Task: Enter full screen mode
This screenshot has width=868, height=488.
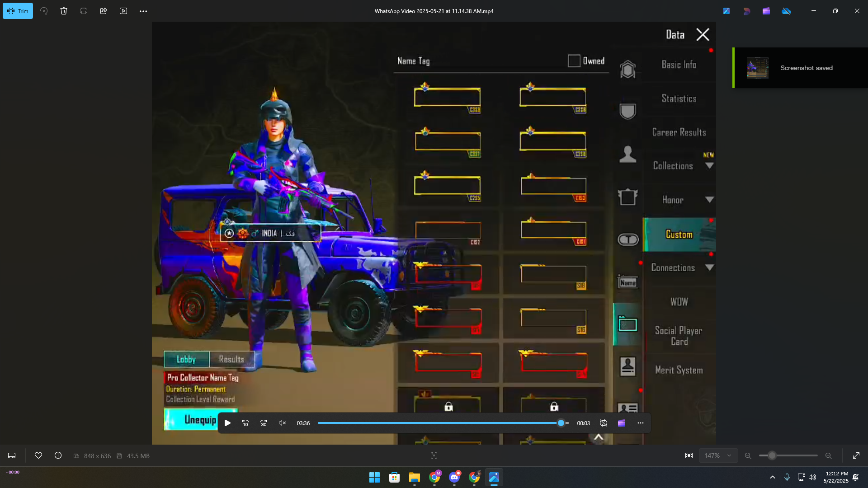Action: 856,456
